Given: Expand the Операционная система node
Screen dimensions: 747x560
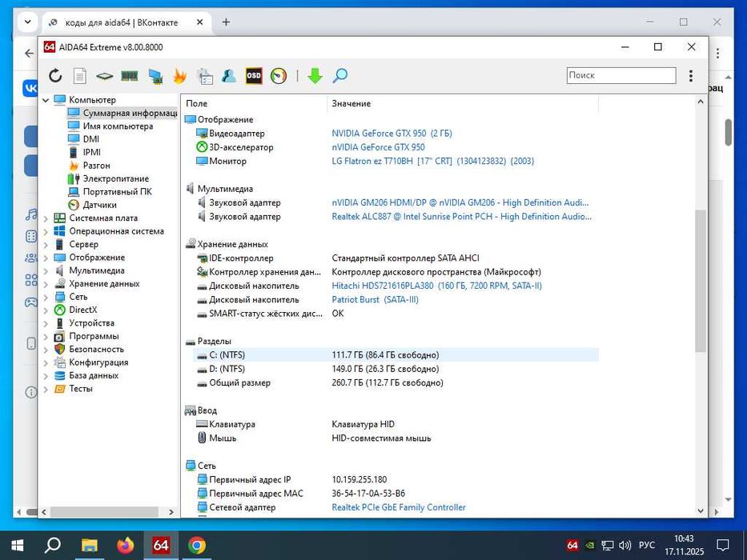Looking at the screenshot, I should [x=46, y=231].
